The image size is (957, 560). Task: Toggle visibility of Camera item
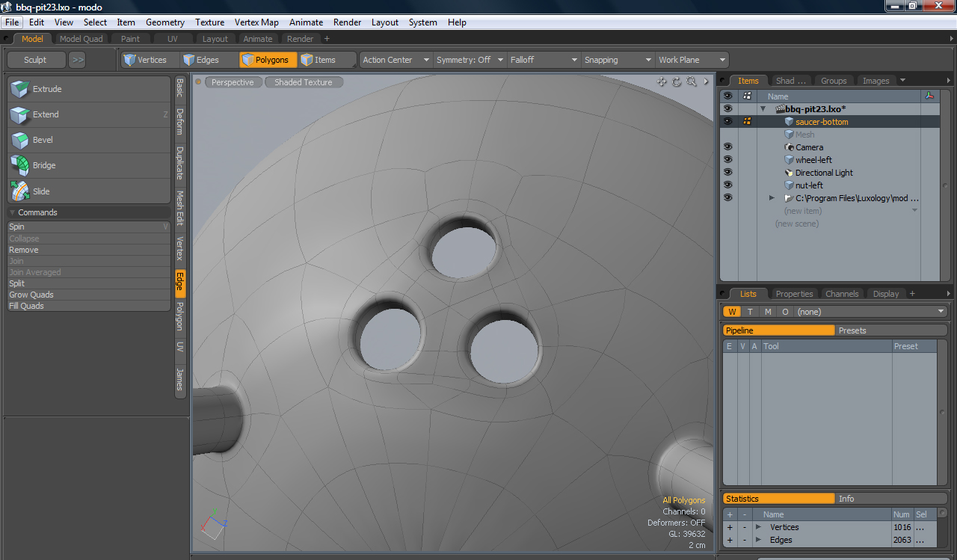pos(728,147)
